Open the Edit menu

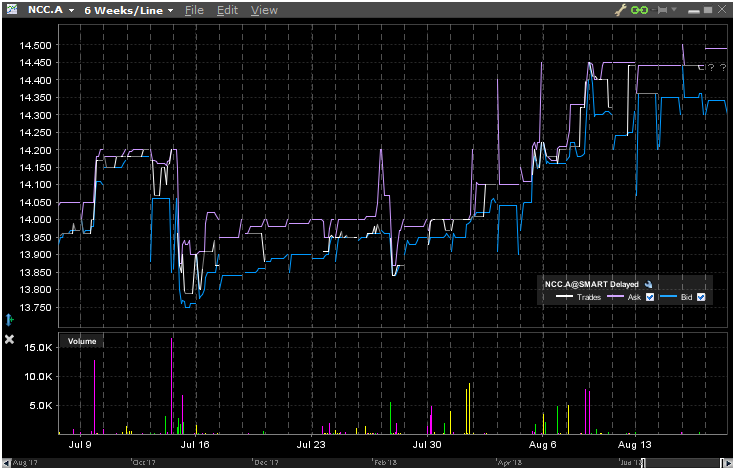(227, 10)
